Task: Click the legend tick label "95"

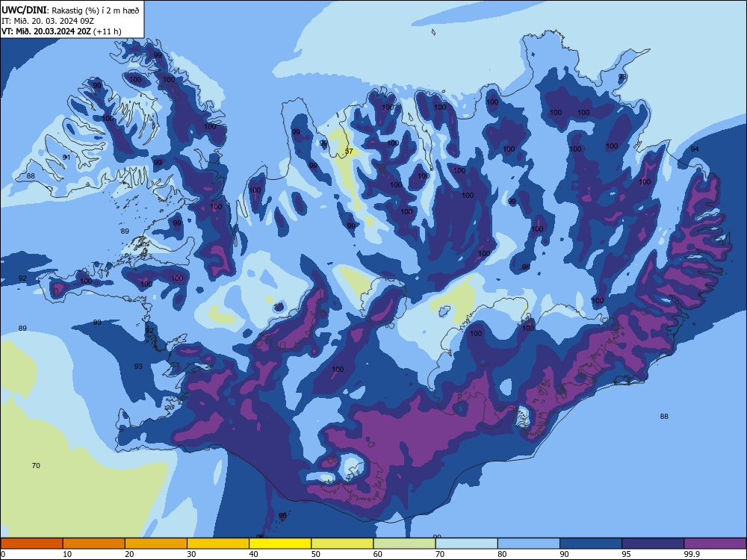Action: [626, 554]
